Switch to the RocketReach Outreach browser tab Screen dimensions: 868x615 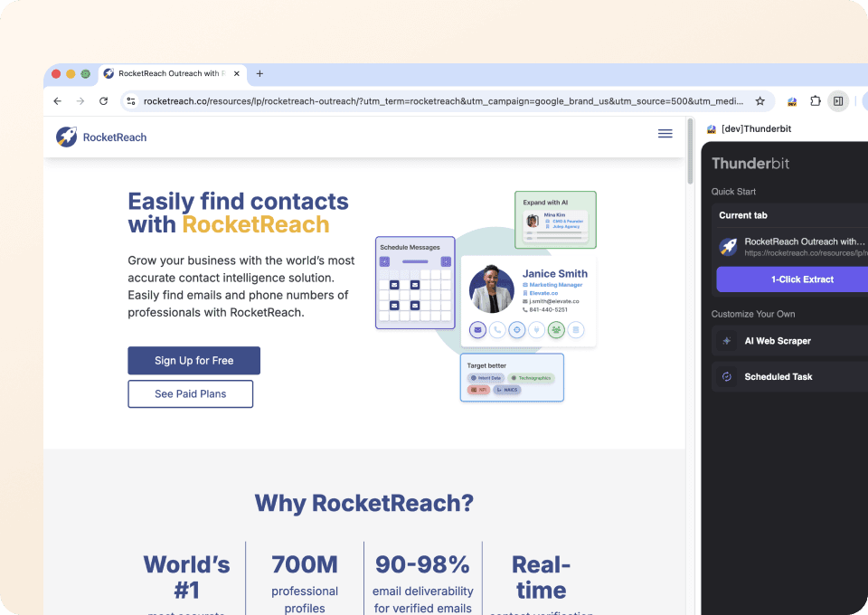(169, 73)
